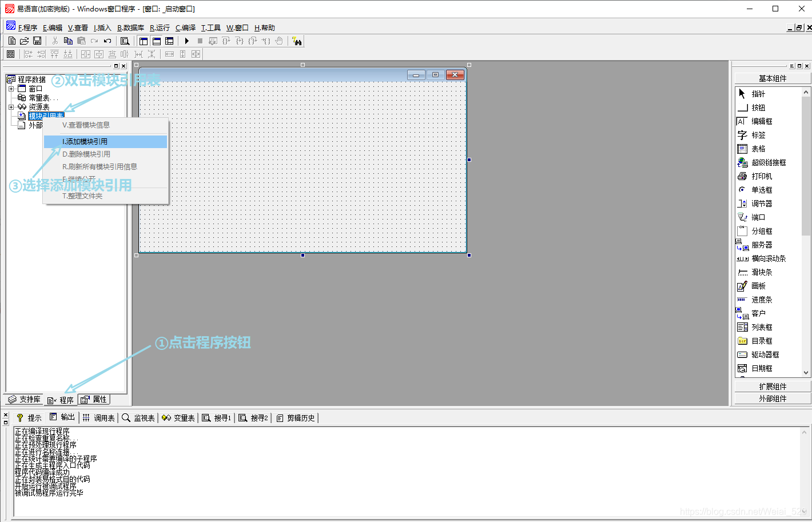Select the 超级链接框 component

[x=769, y=162]
